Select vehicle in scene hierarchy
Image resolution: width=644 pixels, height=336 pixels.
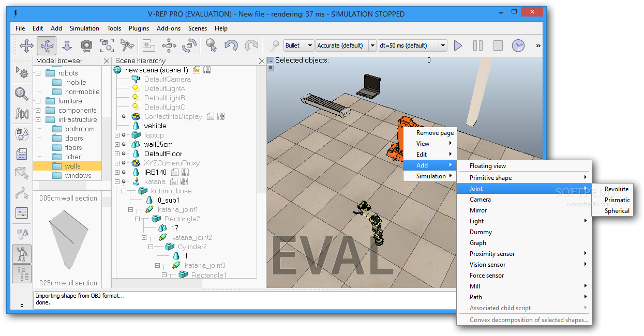[x=155, y=126]
